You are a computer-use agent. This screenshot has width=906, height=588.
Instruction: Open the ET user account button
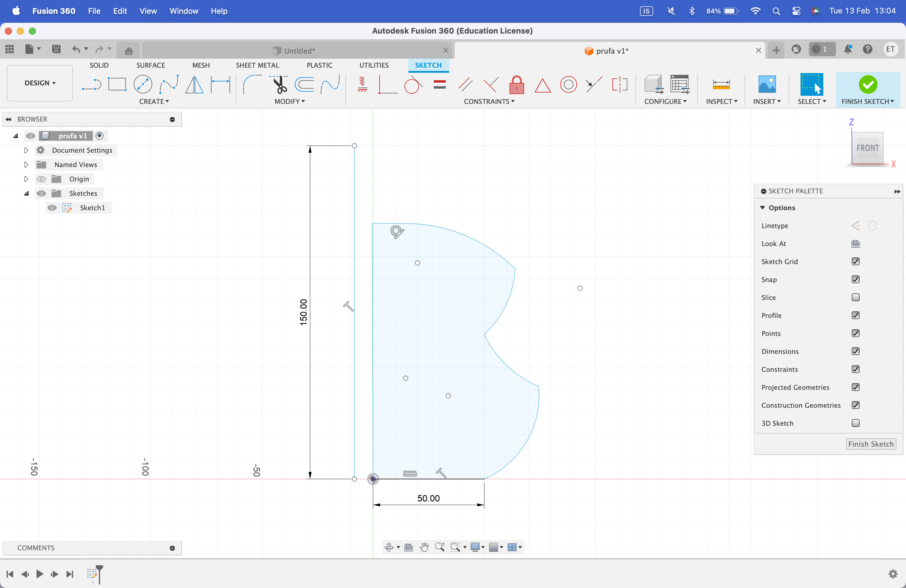point(890,49)
